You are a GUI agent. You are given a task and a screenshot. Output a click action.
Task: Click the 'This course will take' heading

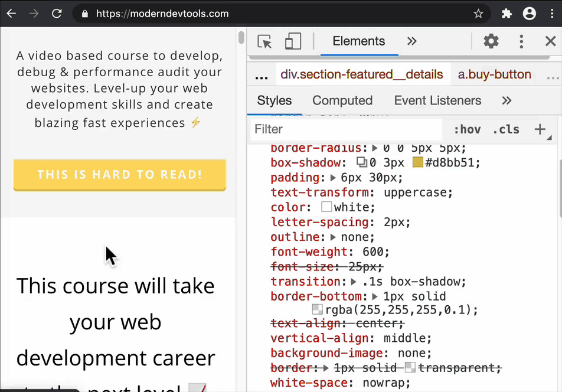(116, 286)
